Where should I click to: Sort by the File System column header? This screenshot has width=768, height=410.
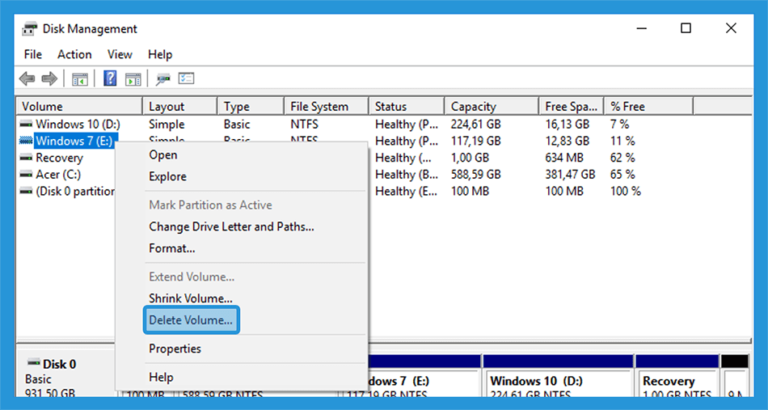pos(326,106)
